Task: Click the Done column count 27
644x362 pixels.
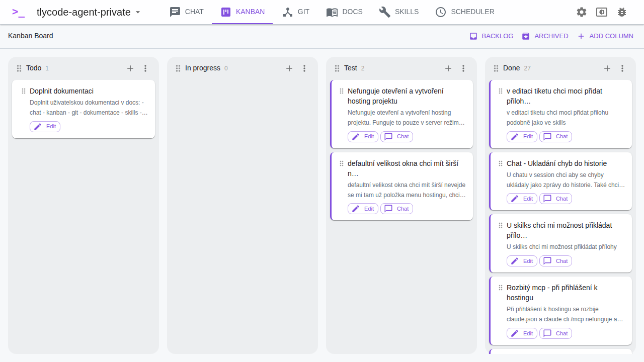Action: (x=527, y=68)
